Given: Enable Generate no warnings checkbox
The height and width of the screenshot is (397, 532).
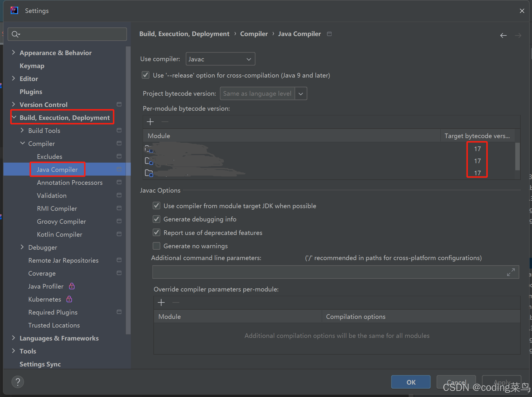Looking at the screenshot, I should click(x=156, y=246).
